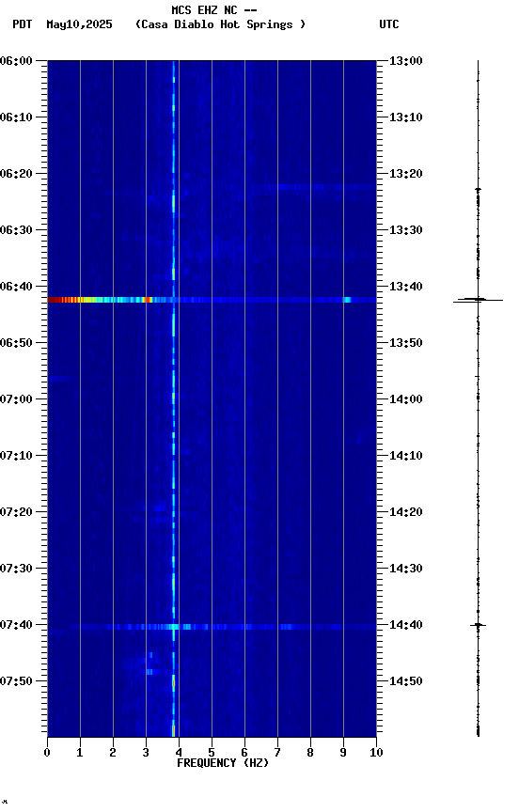519x812 pixels.
Task: Click the '6' tick on frequency axis
Action: 244,753
